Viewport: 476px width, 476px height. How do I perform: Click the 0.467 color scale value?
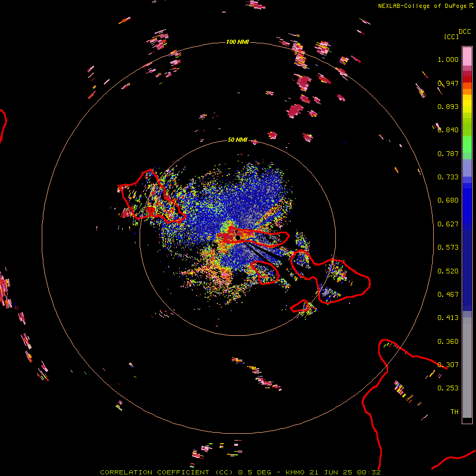point(448,295)
